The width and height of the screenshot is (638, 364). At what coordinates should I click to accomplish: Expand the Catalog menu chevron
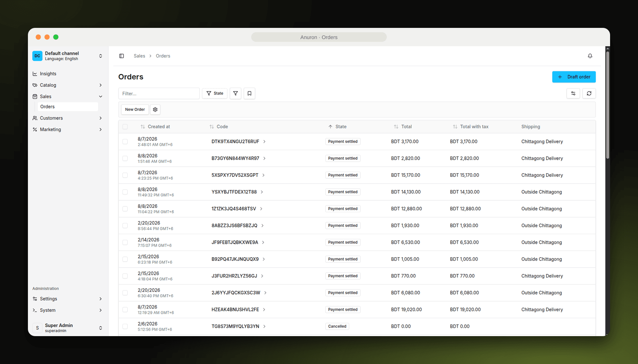pyautogui.click(x=100, y=85)
